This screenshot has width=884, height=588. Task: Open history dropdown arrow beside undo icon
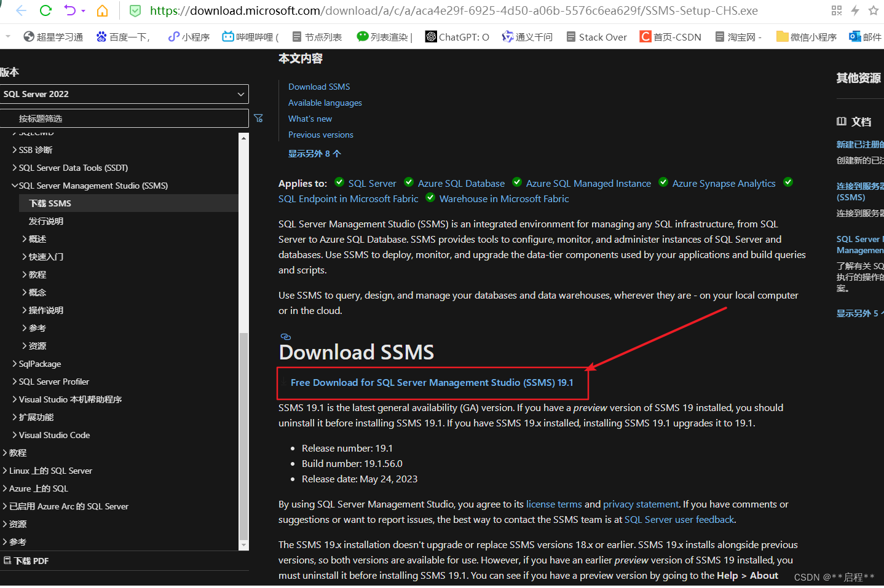[x=83, y=11]
